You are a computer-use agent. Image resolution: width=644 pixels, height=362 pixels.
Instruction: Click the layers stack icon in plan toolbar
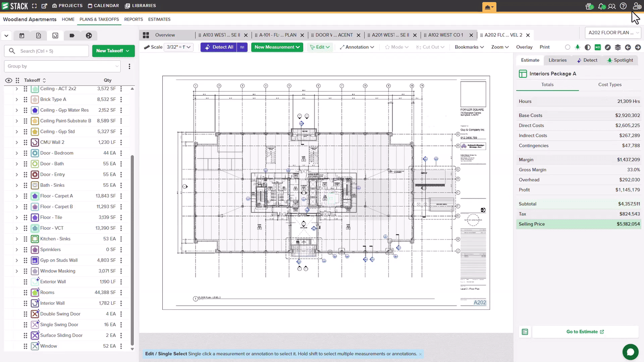coord(618,47)
